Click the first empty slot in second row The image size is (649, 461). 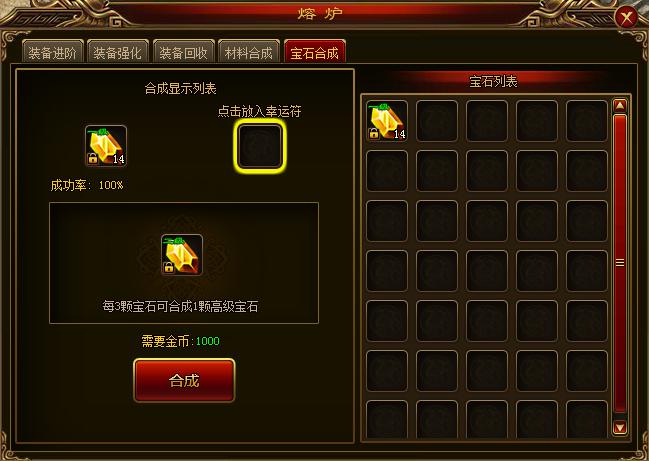pyautogui.click(x=387, y=171)
